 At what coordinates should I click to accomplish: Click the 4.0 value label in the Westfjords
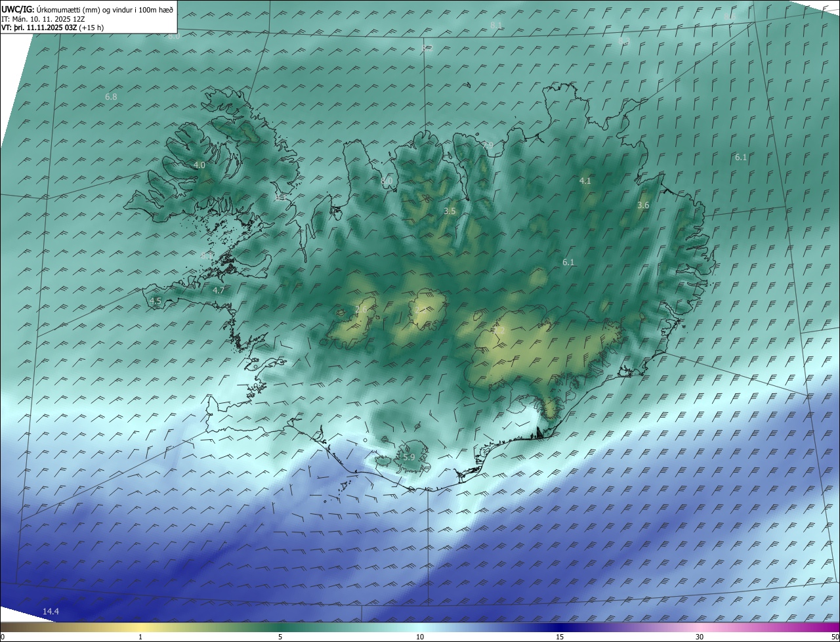click(x=199, y=165)
